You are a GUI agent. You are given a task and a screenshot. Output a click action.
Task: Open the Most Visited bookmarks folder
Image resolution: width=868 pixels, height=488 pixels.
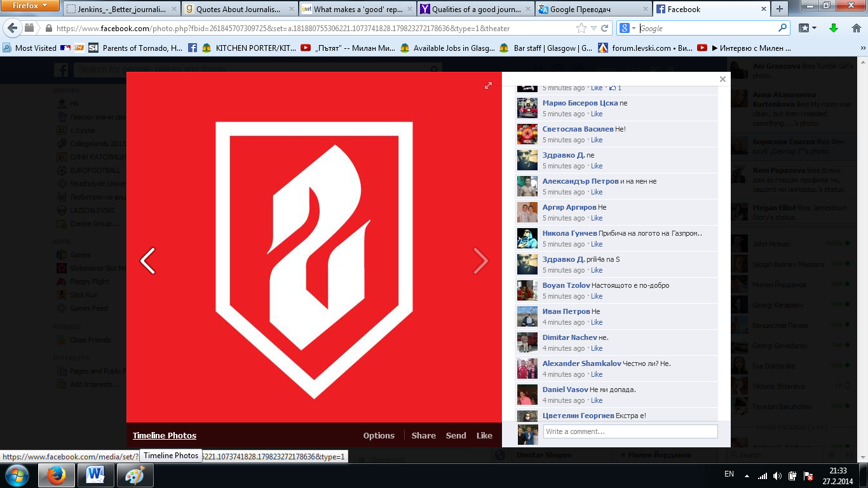(x=29, y=48)
